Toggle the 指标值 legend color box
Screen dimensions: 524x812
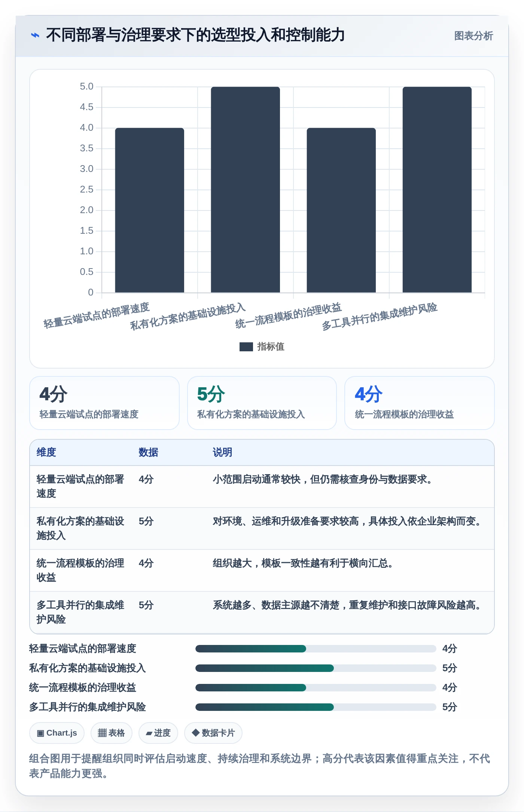[x=246, y=347]
